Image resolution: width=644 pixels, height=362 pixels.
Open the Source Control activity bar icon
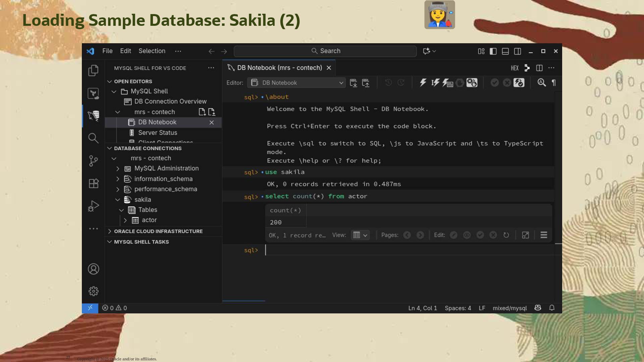[x=93, y=161]
